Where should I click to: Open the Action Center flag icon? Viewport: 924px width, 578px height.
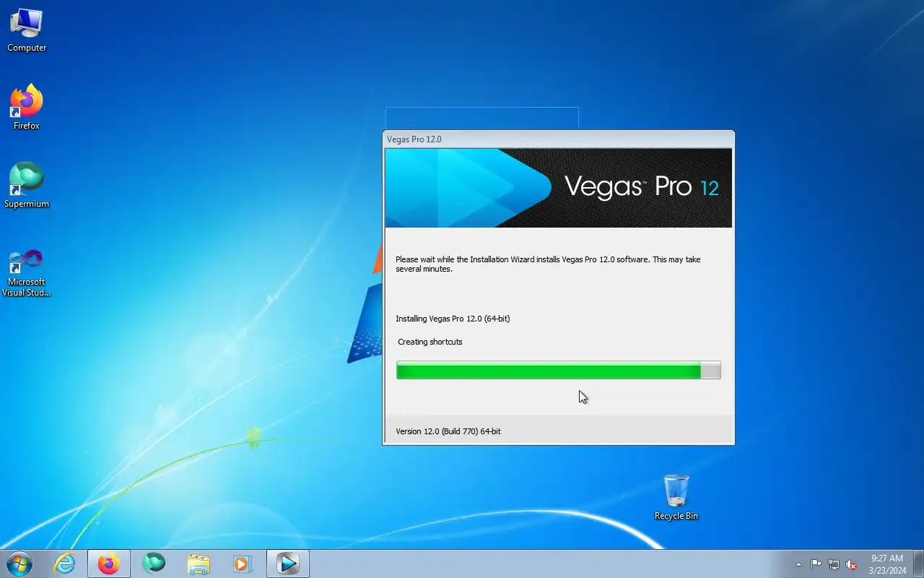coord(816,564)
